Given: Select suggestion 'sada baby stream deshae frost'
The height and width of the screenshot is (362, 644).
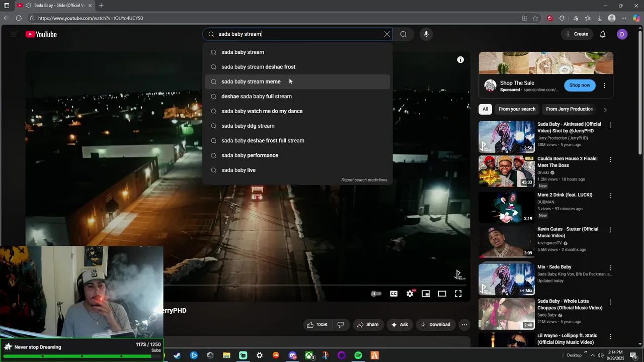Looking at the screenshot, I should pyautogui.click(x=297, y=67).
